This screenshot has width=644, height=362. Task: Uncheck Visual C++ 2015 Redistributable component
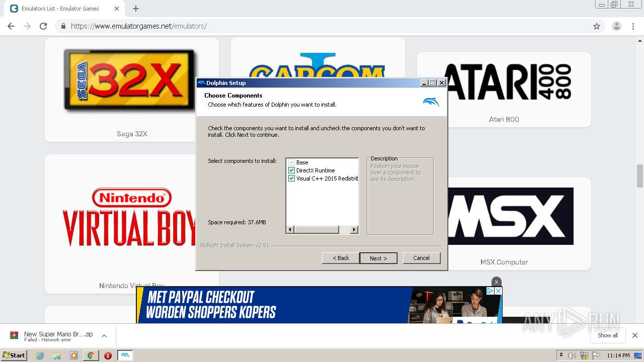click(291, 178)
